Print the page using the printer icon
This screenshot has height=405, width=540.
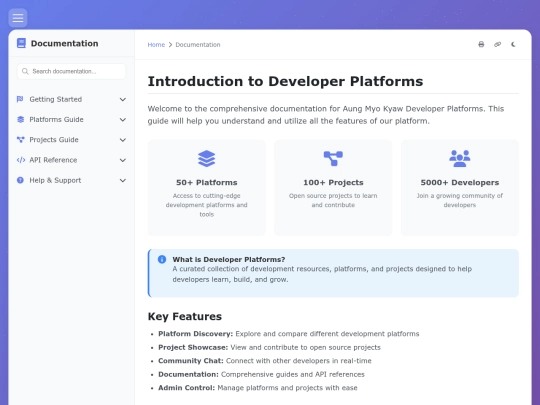tap(481, 44)
